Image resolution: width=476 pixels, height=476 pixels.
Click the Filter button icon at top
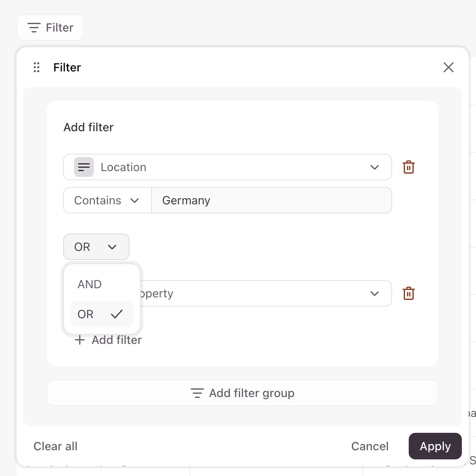tap(34, 28)
